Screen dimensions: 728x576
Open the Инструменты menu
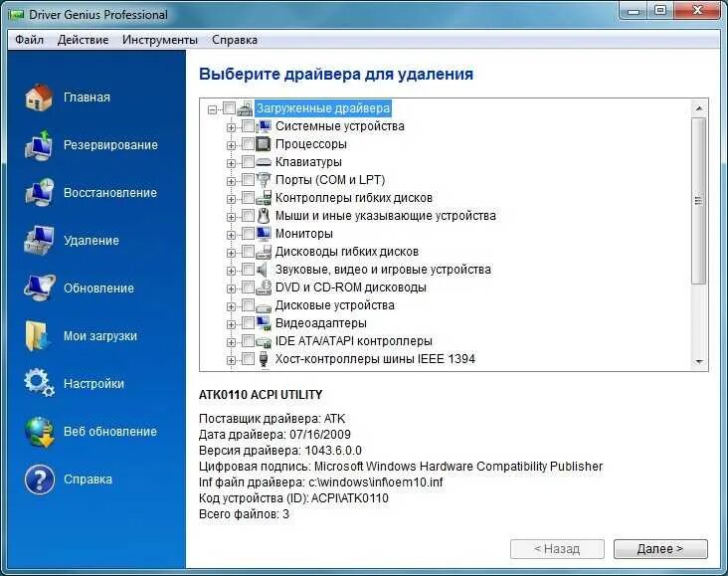pos(160,40)
